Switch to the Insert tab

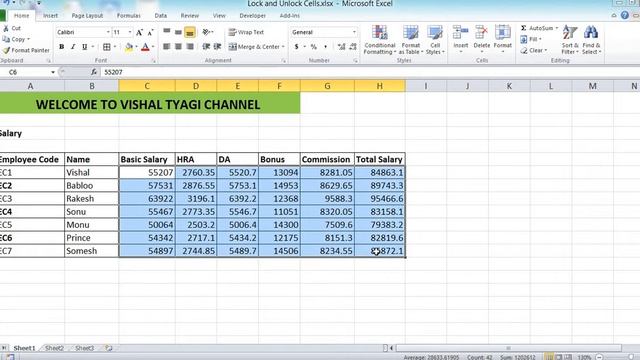tap(51, 16)
